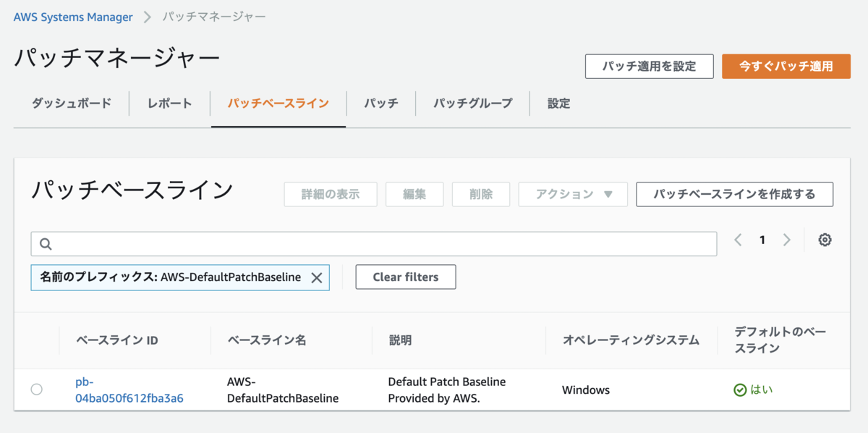
Task: Go to previous page arrow
Action: pyautogui.click(x=738, y=240)
